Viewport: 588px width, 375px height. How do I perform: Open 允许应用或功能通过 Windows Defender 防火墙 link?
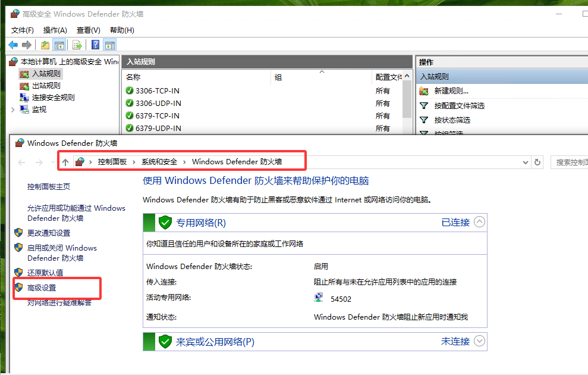76,213
